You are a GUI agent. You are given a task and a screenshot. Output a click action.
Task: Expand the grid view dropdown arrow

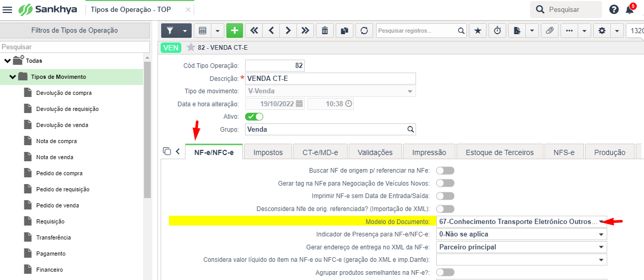pyautogui.click(x=218, y=31)
